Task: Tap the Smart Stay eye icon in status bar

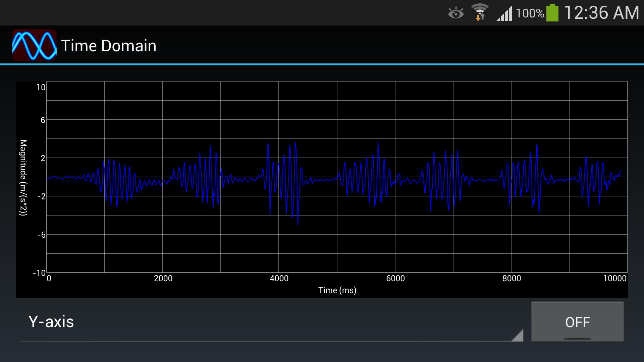Action: click(455, 13)
